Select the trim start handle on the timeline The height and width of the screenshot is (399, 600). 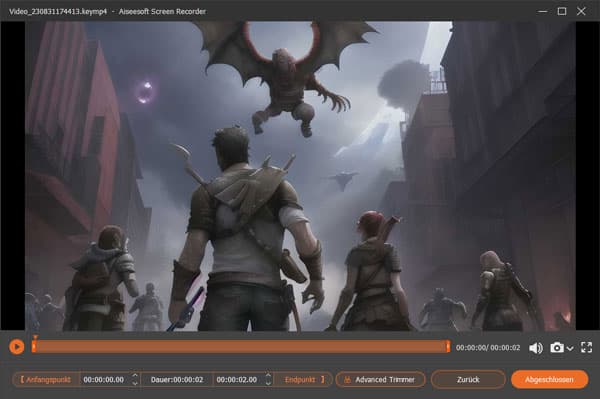(34, 346)
